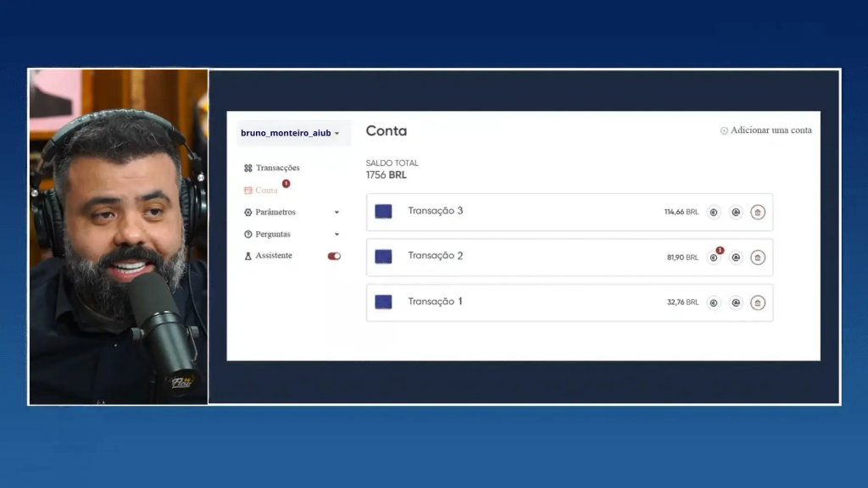Image resolution: width=868 pixels, height=488 pixels.
Task: Click the Parâmetros gear icon
Action: (248, 213)
